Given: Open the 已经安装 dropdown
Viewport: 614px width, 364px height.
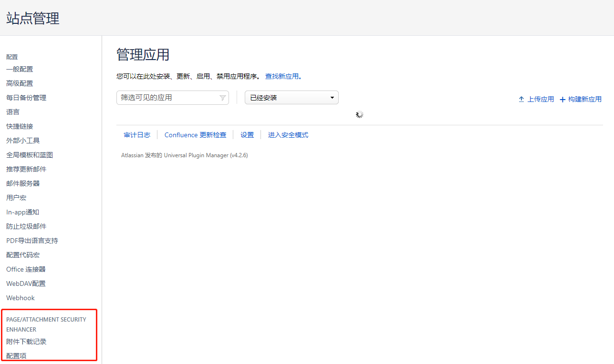Looking at the screenshot, I should 291,98.
